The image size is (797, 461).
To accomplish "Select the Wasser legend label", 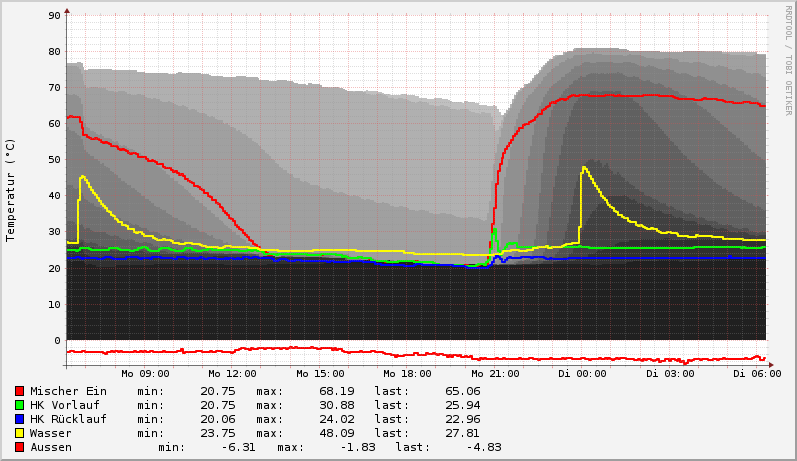I will [51, 433].
